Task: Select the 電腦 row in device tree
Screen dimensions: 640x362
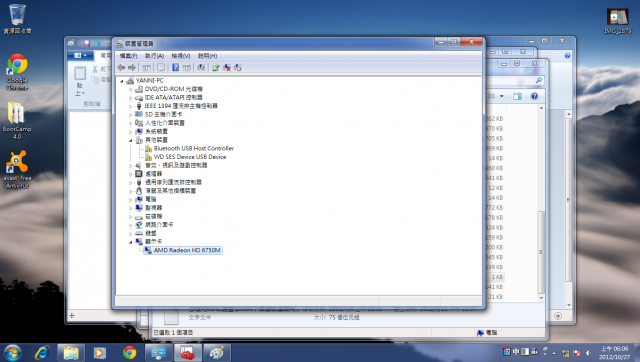Action: pyautogui.click(x=151, y=200)
